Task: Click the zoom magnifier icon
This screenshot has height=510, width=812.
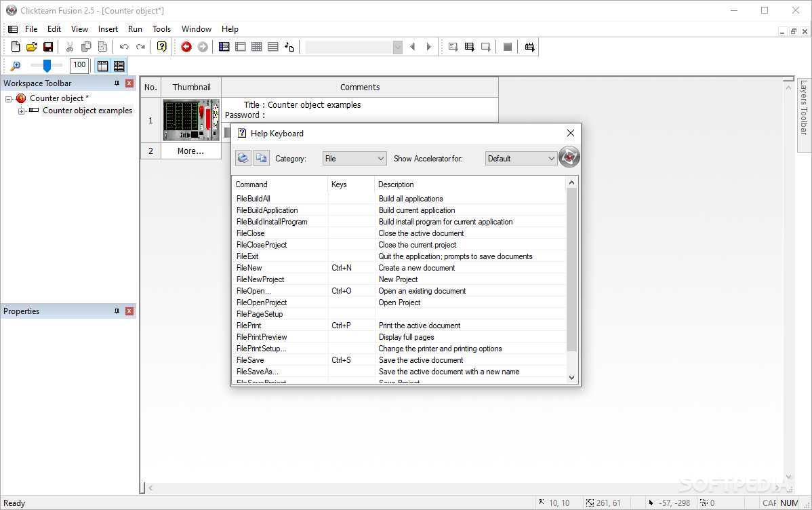Action: pos(16,66)
